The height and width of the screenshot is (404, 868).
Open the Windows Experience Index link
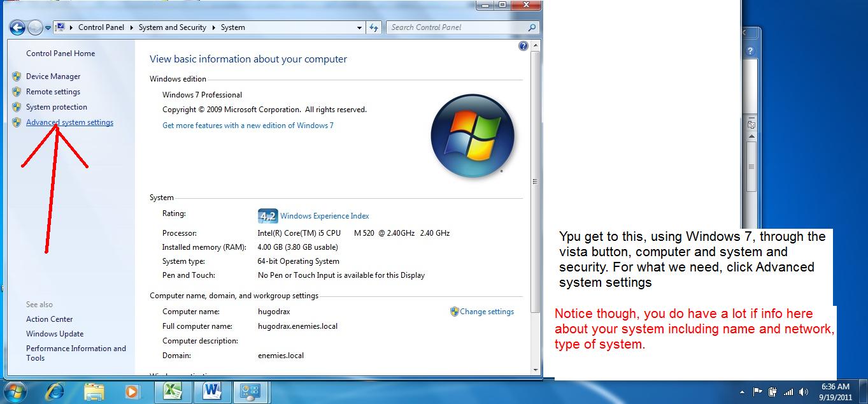pyautogui.click(x=325, y=216)
